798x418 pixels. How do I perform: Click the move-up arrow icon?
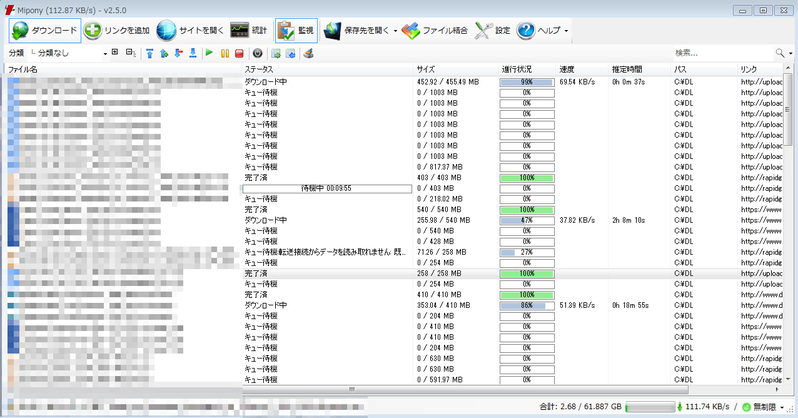(x=164, y=53)
